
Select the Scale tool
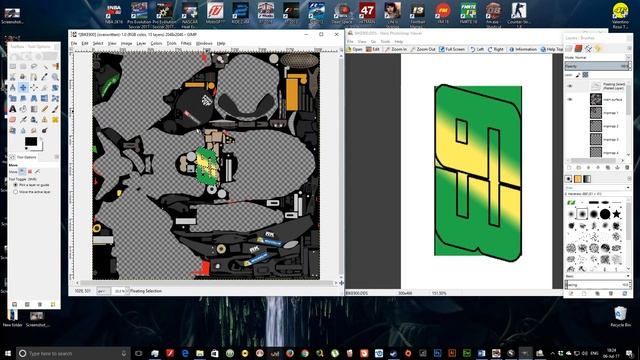(x=13, y=98)
